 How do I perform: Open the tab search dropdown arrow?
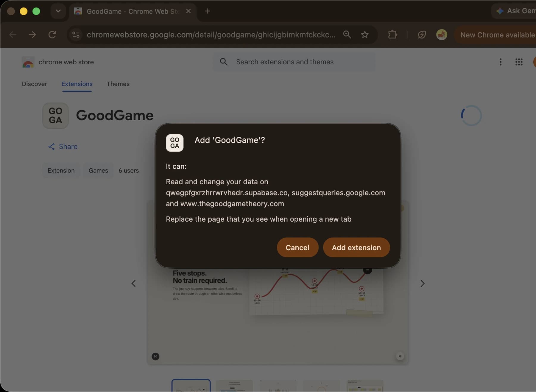click(58, 11)
